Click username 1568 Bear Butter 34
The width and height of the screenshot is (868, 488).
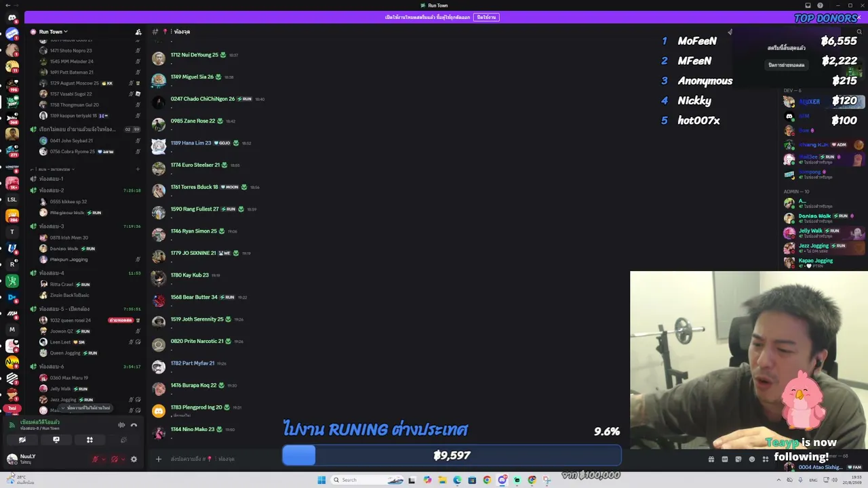tap(194, 297)
